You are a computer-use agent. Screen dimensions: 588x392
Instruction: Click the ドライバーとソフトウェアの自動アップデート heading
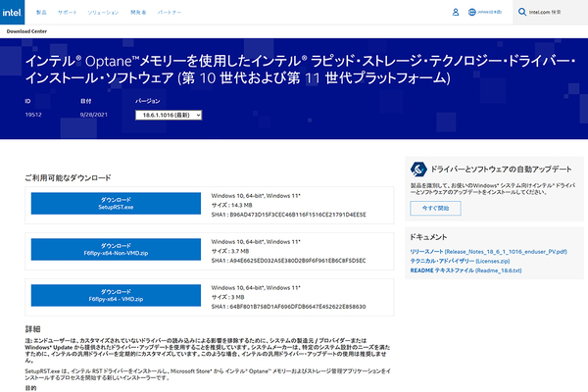[501, 170]
